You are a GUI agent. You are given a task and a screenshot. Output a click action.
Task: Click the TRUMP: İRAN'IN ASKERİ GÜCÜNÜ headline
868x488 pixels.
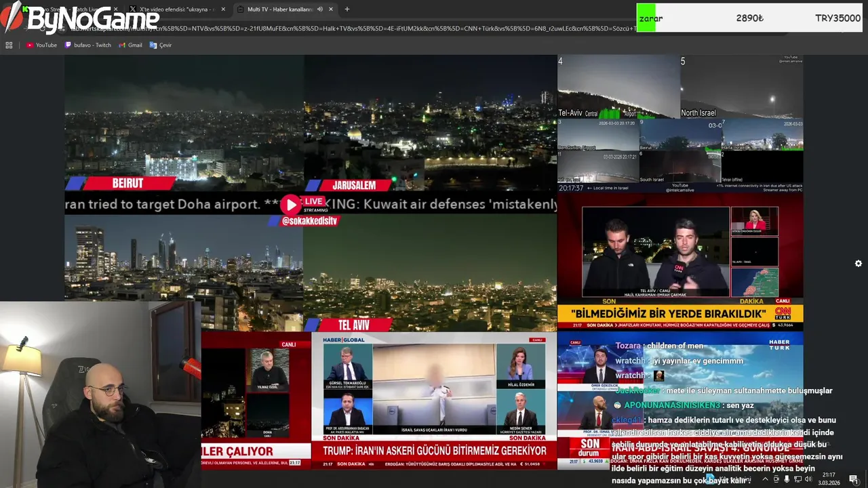[434, 451]
